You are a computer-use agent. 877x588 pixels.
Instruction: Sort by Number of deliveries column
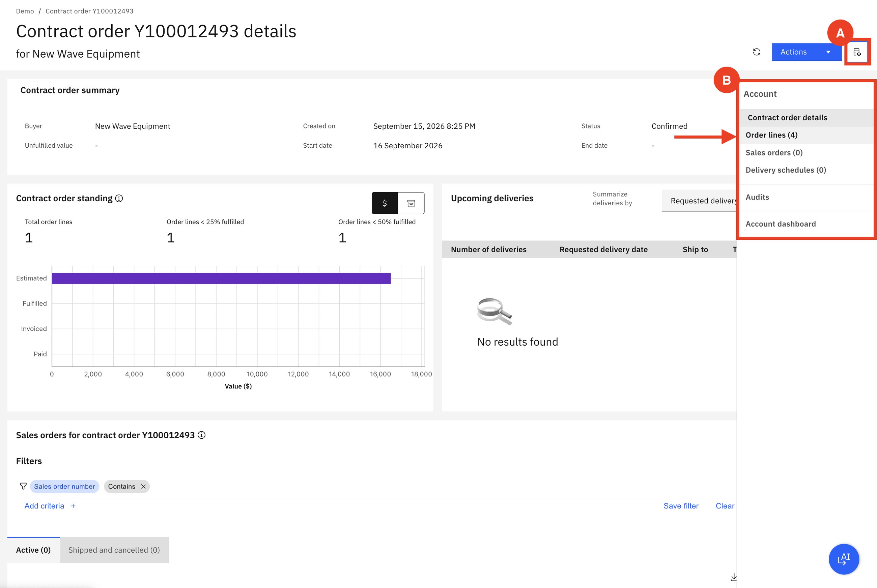(488, 249)
